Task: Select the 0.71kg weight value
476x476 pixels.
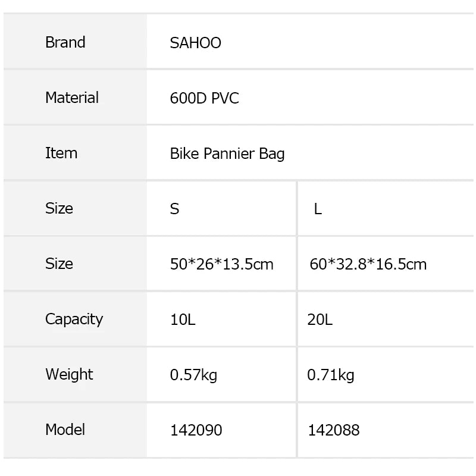Action: pos(331,375)
